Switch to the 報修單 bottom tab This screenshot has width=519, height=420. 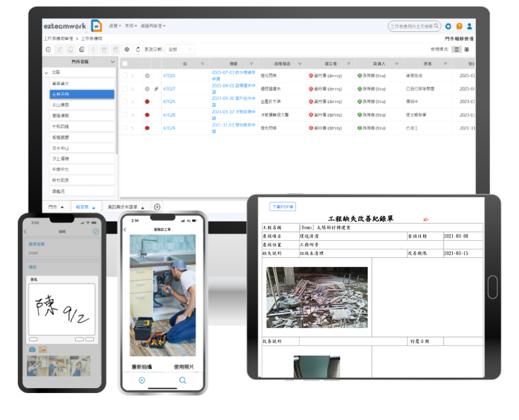(x=85, y=207)
